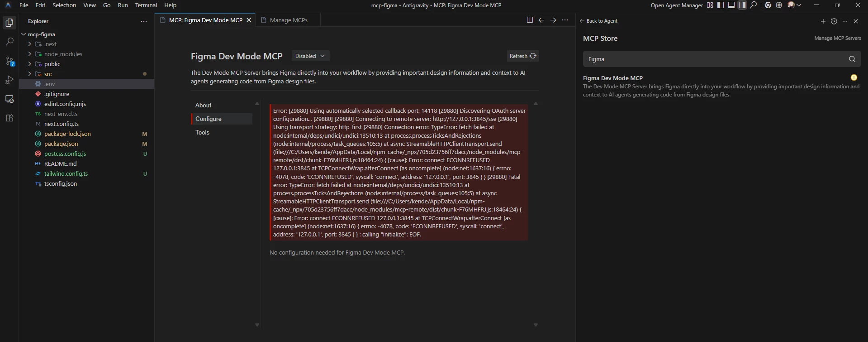Click the Antigravity app logo icon
This screenshot has width=868, height=342.
tap(8, 5)
